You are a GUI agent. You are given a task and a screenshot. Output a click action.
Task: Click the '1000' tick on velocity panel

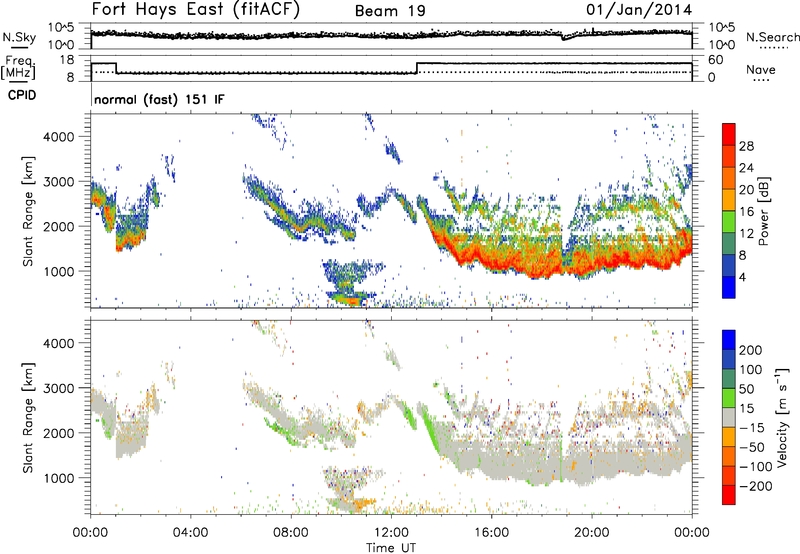58,478
